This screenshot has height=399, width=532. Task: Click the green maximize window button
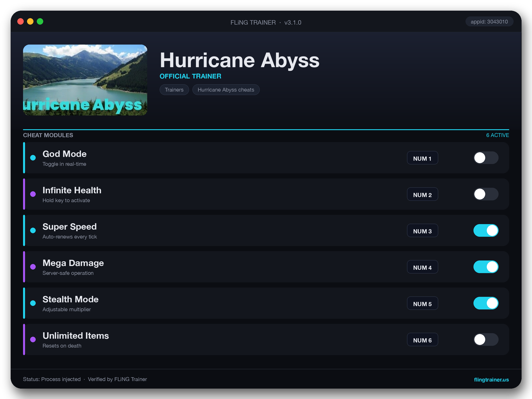tap(40, 22)
